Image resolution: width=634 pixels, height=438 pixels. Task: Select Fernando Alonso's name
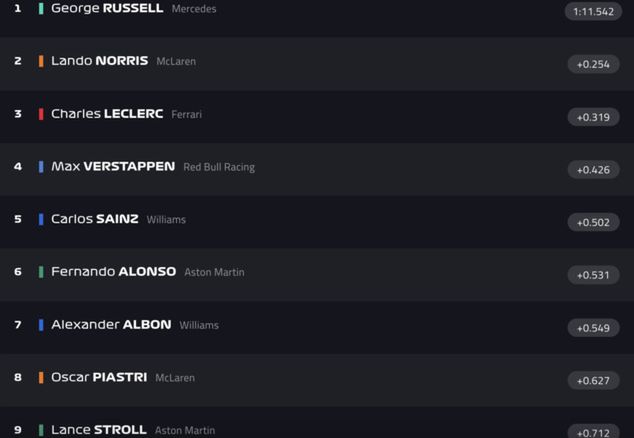point(113,272)
